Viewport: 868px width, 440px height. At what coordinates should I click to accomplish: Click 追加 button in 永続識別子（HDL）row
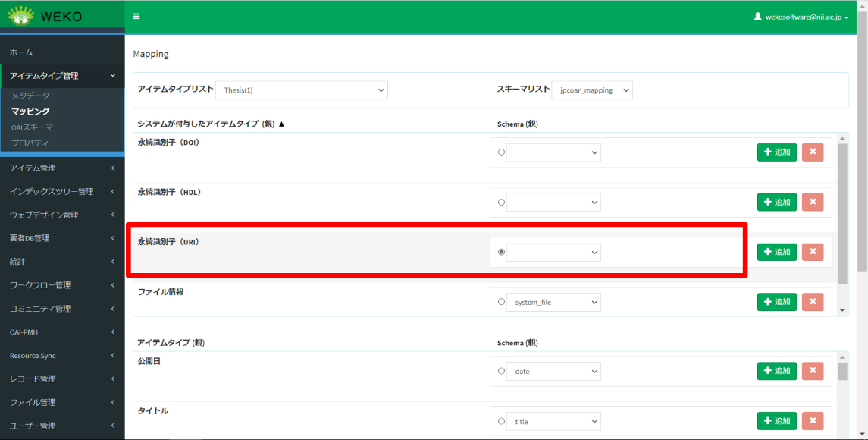pos(776,202)
